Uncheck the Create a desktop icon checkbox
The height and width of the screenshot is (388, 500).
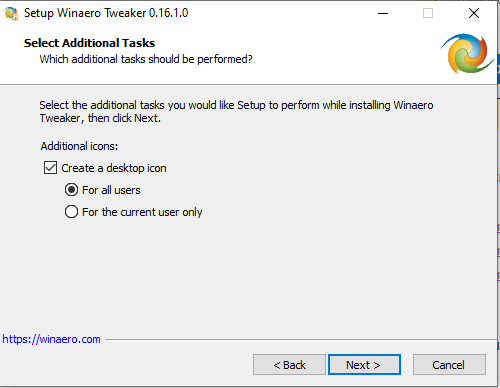point(50,168)
